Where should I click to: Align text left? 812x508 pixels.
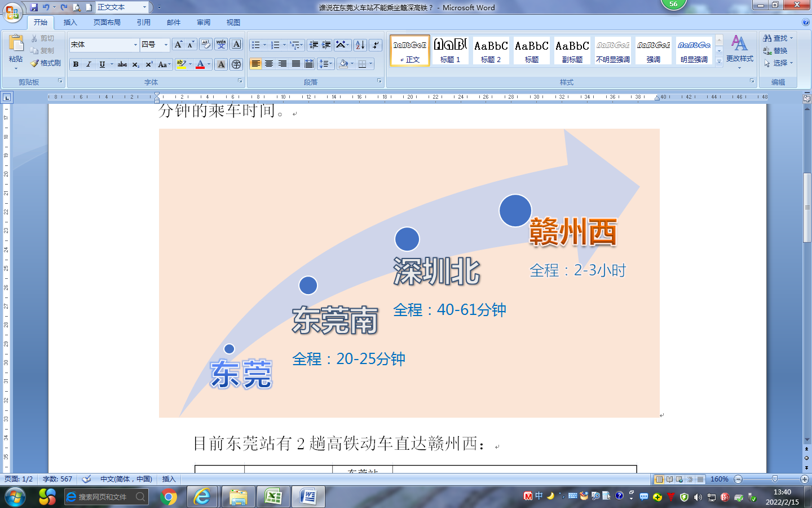255,64
